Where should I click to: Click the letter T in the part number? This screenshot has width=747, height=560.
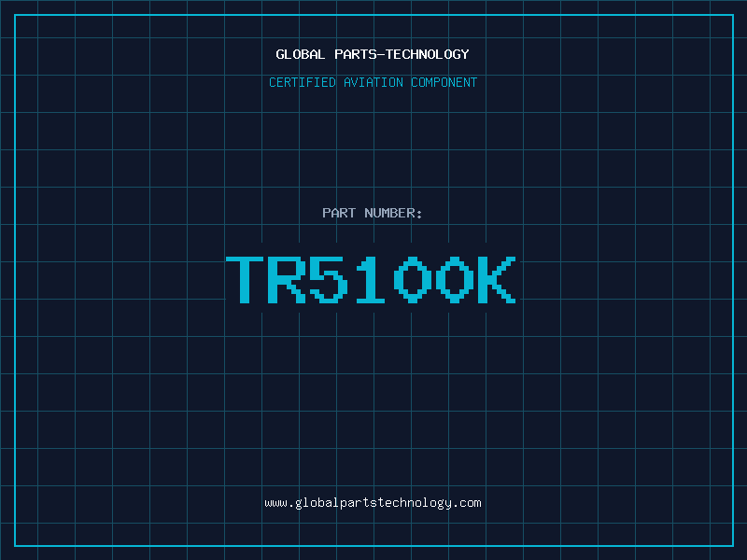pyautogui.click(x=247, y=280)
